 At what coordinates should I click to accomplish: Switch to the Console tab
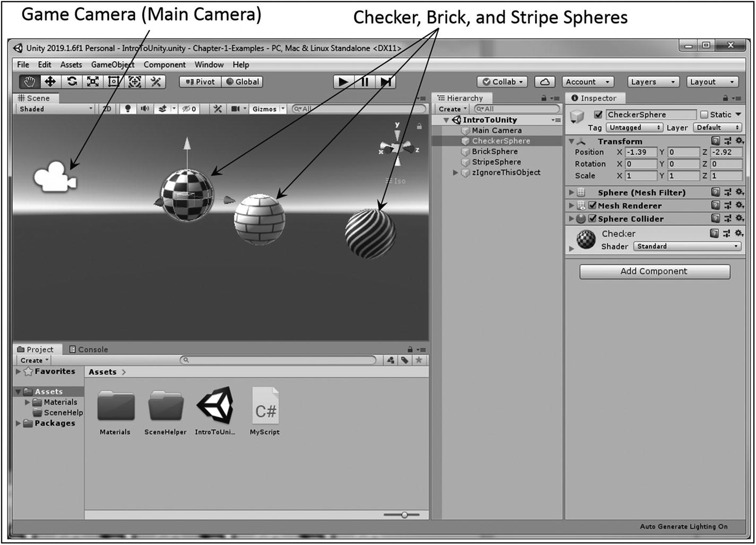89,349
